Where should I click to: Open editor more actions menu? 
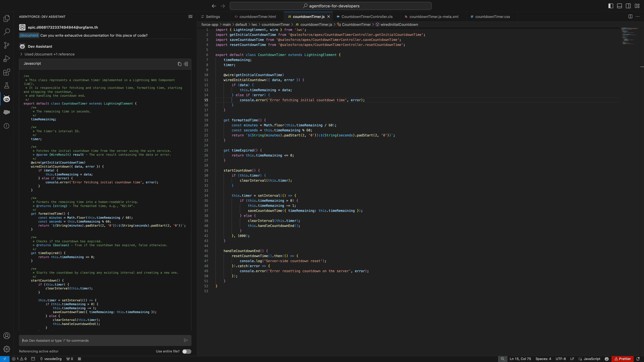pyautogui.click(x=637, y=16)
